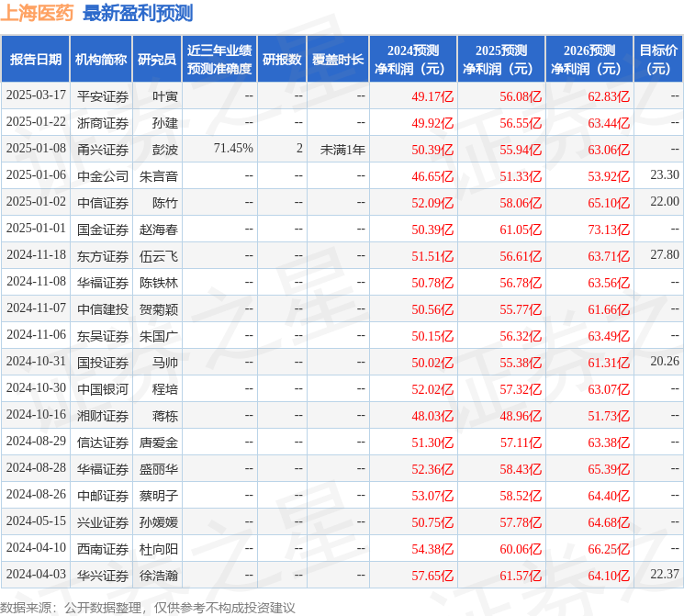This screenshot has width=684, height=616.
Task: Click the institution 国金证券
Action: coord(103,230)
